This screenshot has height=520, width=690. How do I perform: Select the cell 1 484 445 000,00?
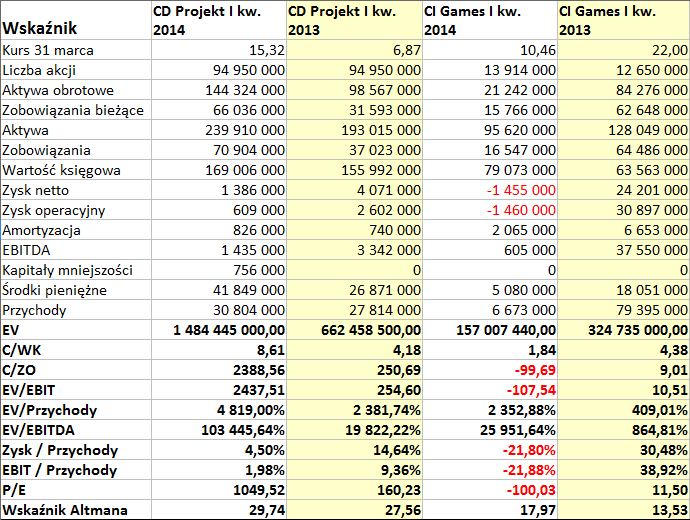(x=219, y=330)
